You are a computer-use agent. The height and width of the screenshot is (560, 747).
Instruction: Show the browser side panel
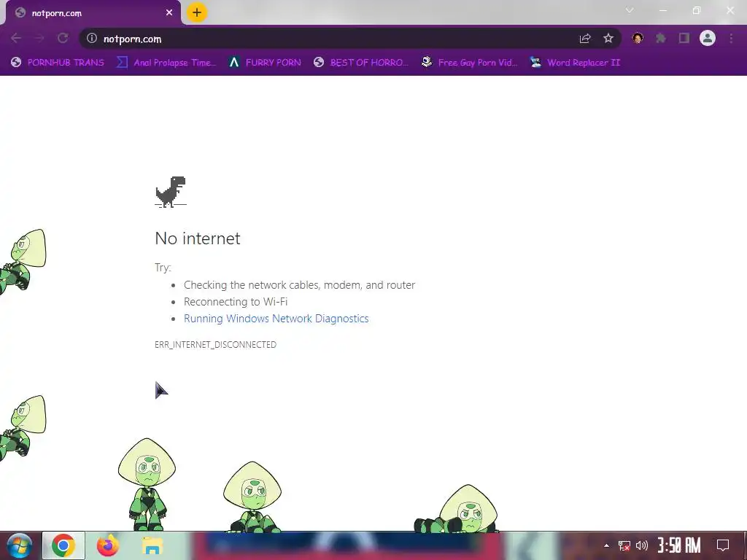point(684,39)
